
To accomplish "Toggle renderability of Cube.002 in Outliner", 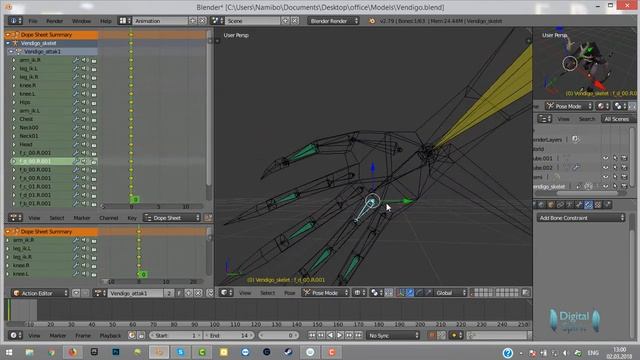I will tap(624, 167).
